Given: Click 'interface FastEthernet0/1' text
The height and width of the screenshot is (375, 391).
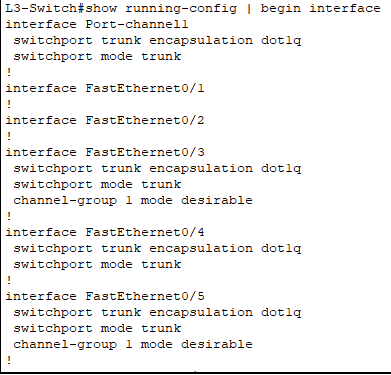Looking at the screenshot, I should (105, 88).
